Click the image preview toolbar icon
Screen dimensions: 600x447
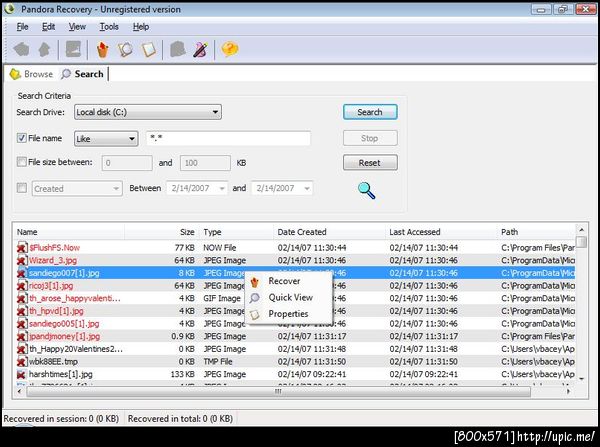[x=73, y=49]
